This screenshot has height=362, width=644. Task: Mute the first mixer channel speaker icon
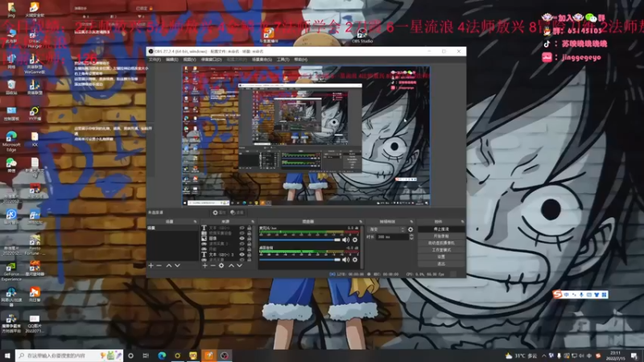click(346, 240)
